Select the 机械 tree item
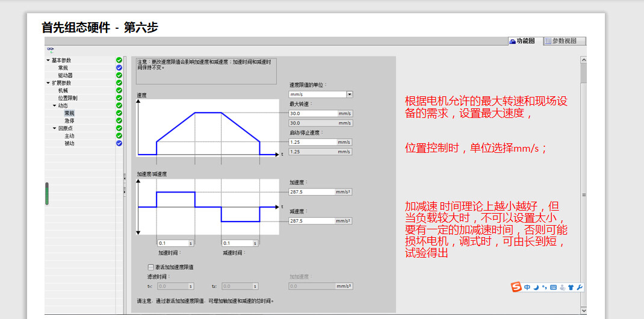The width and height of the screenshot is (644, 319). point(63,90)
